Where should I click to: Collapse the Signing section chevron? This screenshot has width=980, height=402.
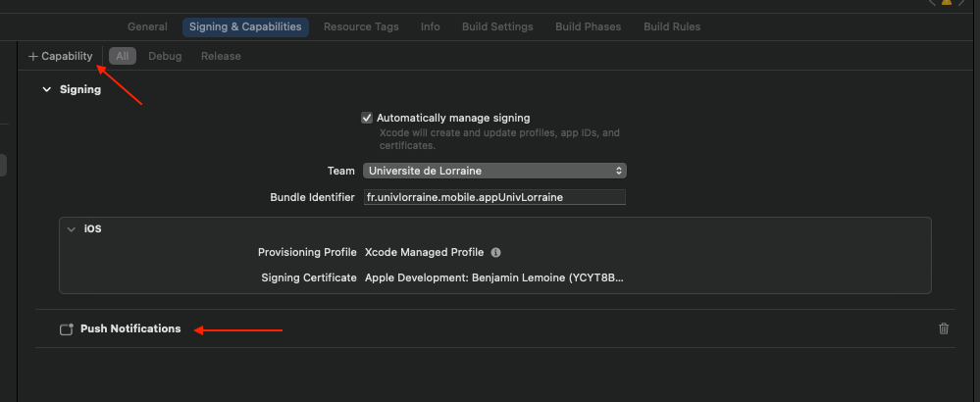tap(45, 89)
